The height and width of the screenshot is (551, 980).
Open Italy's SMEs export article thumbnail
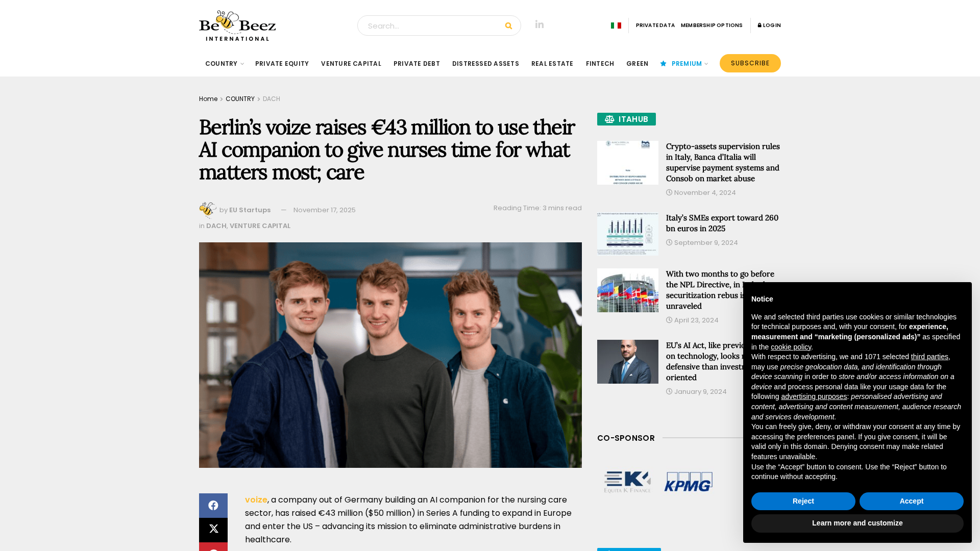pos(627,234)
